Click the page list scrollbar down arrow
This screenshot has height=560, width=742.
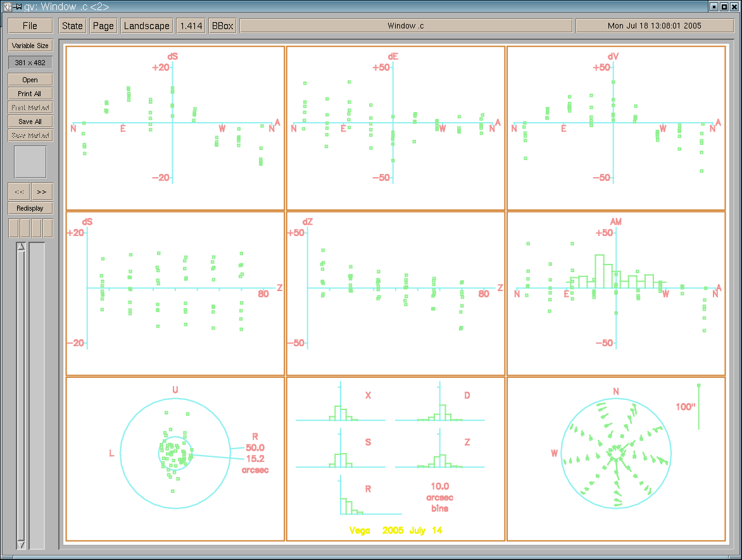[x=21, y=545]
